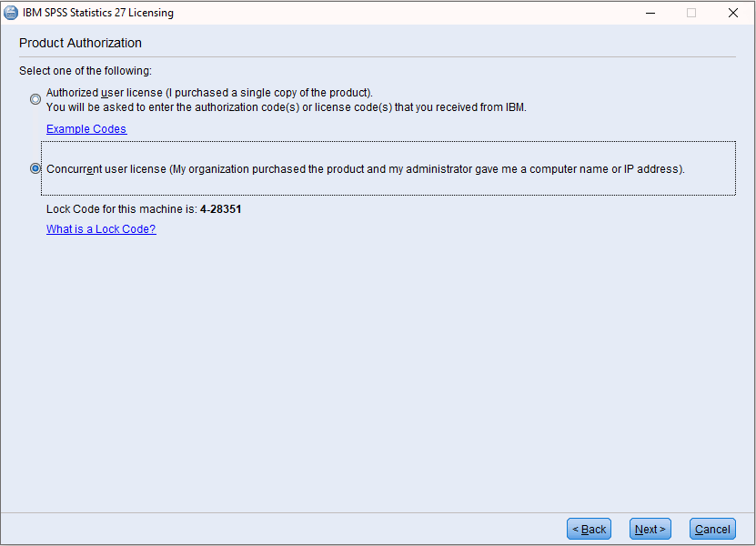756x546 pixels.
Task: Open the 'What is a Lock Code?' link
Action: [101, 229]
